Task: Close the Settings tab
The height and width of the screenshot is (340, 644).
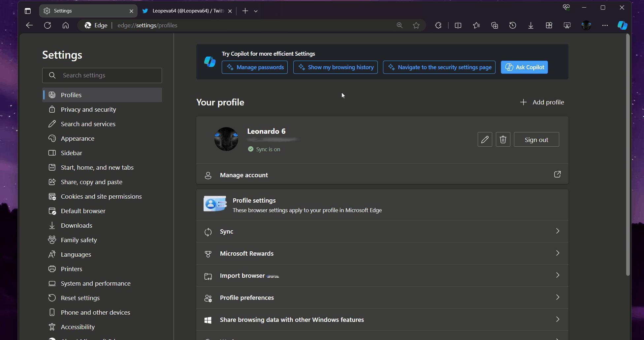Action: [x=131, y=11]
